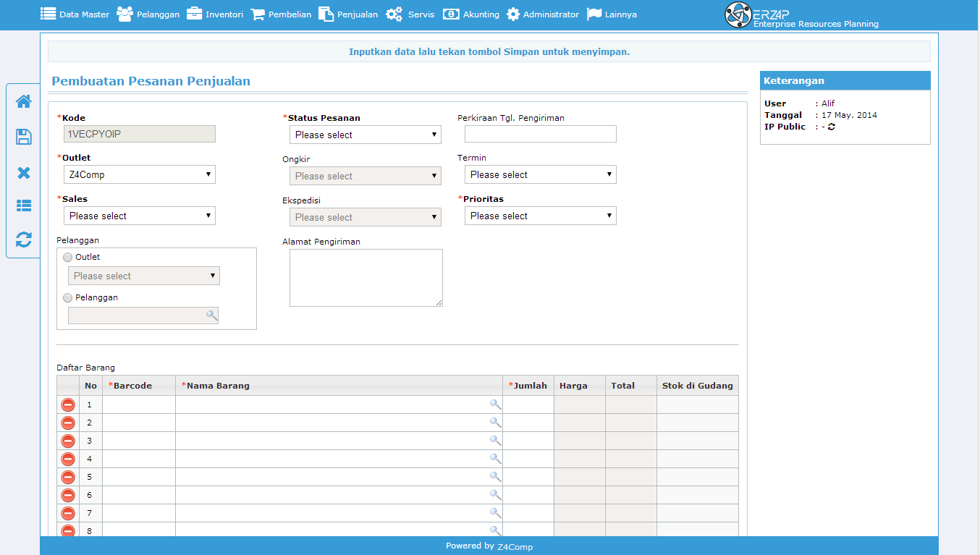Open the customer Outlet dropdown in Pelanggan box
Image resolution: width=980 pixels, height=555 pixels.
(x=144, y=276)
